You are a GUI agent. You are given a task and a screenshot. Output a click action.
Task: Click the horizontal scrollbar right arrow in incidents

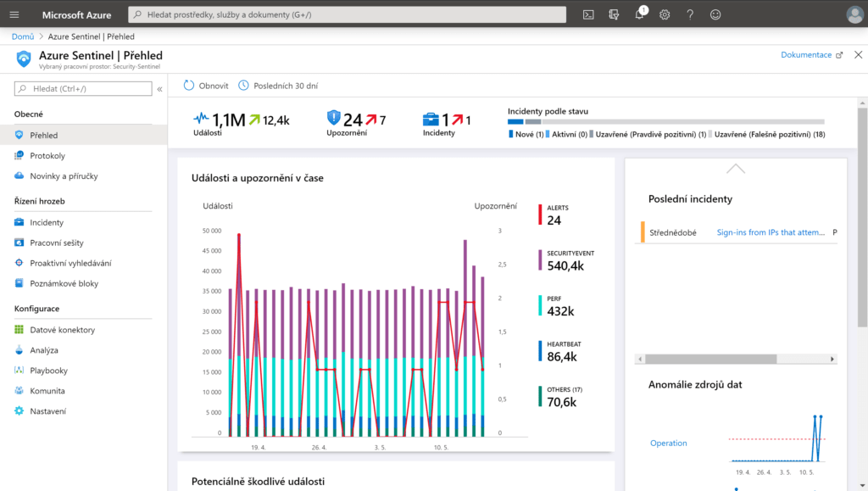(832, 359)
